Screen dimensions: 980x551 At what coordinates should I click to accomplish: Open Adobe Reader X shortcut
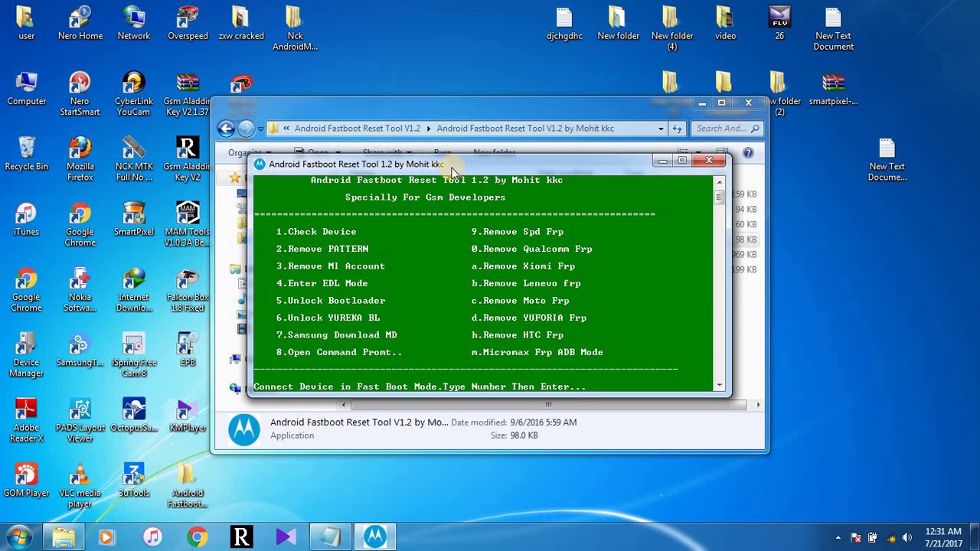[26, 421]
